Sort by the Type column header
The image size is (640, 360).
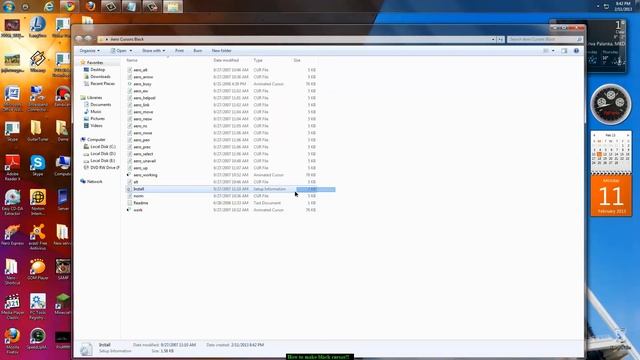click(258, 60)
